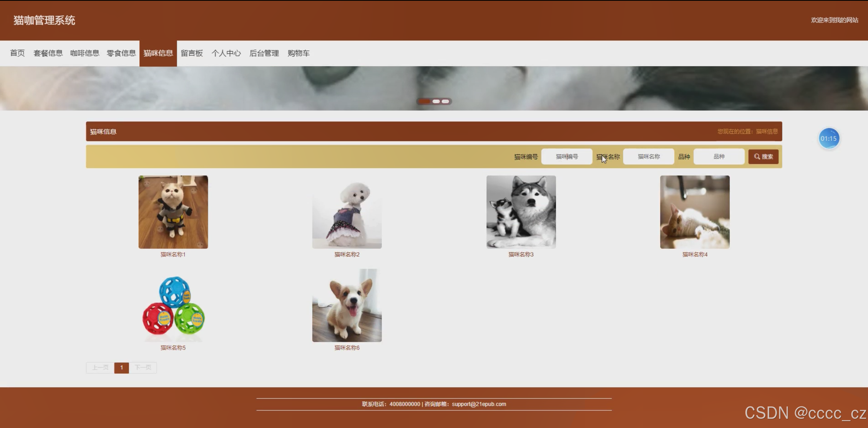Screen dimensions: 868x428
Task: Select the second carousel indicator dot
Action: click(x=436, y=102)
